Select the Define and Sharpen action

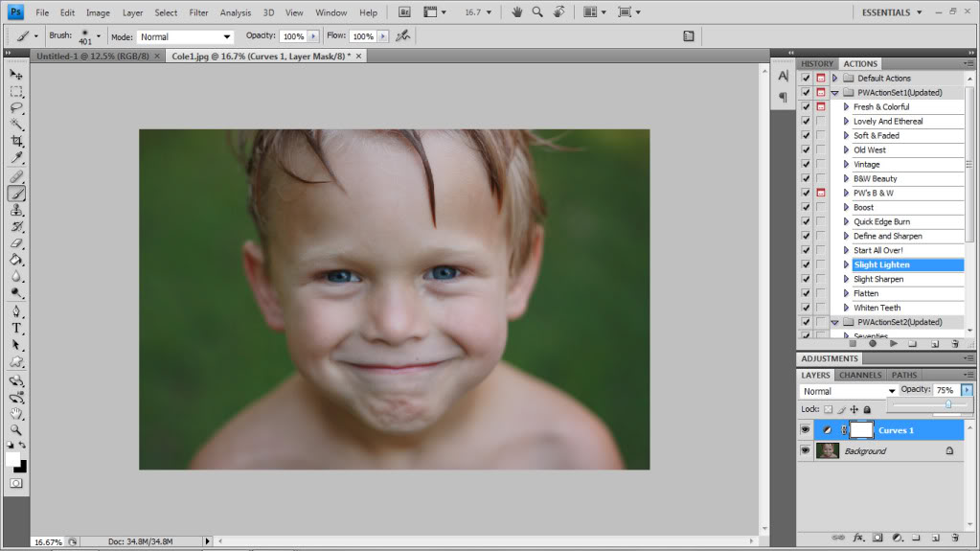click(x=887, y=236)
